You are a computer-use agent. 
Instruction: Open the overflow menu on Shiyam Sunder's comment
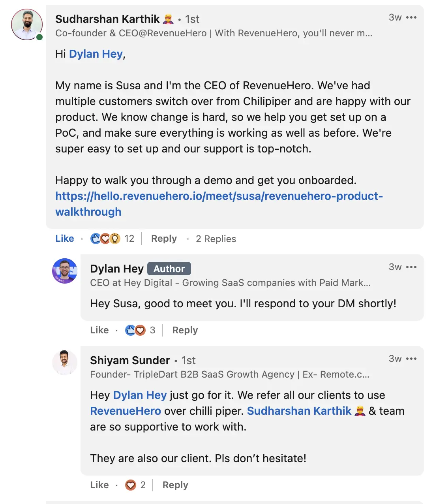412,359
